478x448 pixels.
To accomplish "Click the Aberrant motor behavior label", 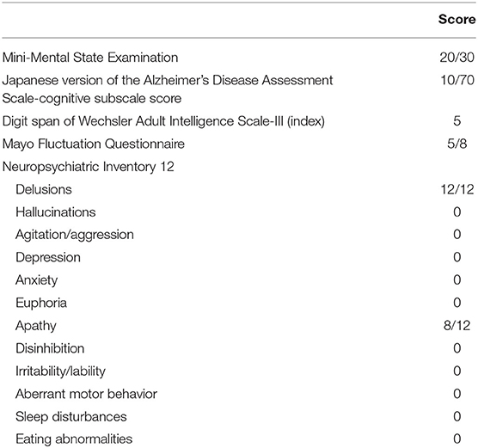I will pyautogui.click(x=86, y=394).
